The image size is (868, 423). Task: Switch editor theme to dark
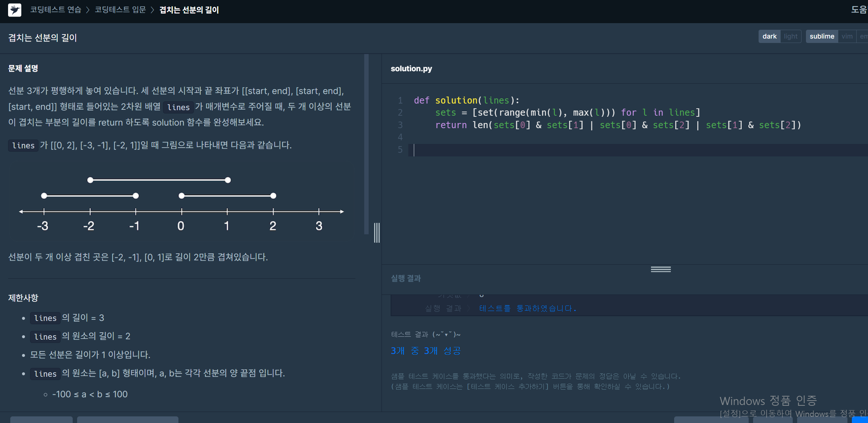coord(769,36)
